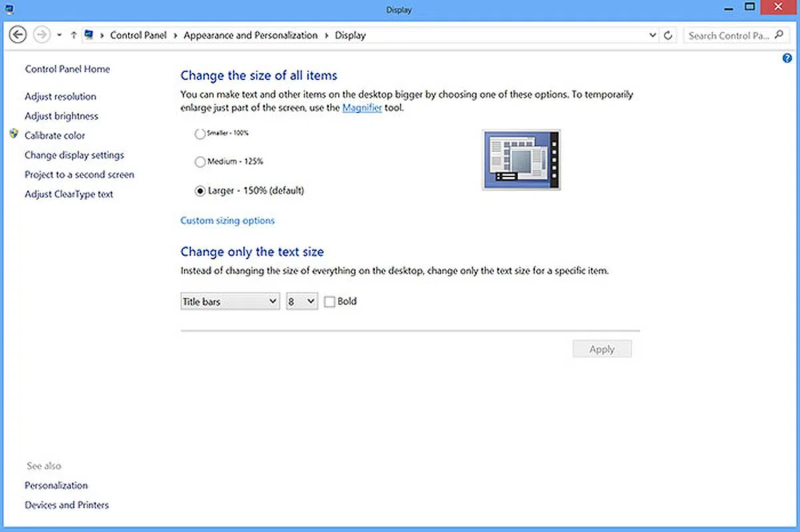Click the Back navigation arrow

click(x=19, y=35)
